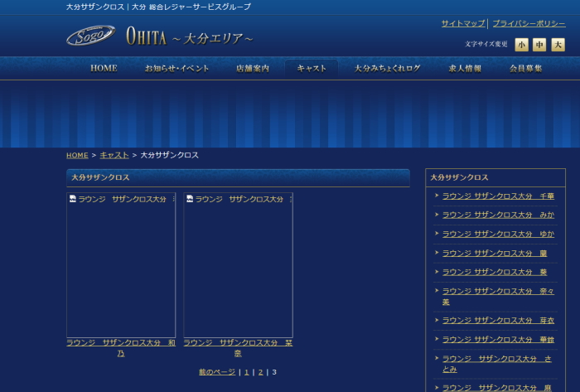Set text size to small (小)
Screen dimensions: 580x392
pyautogui.click(x=521, y=45)
